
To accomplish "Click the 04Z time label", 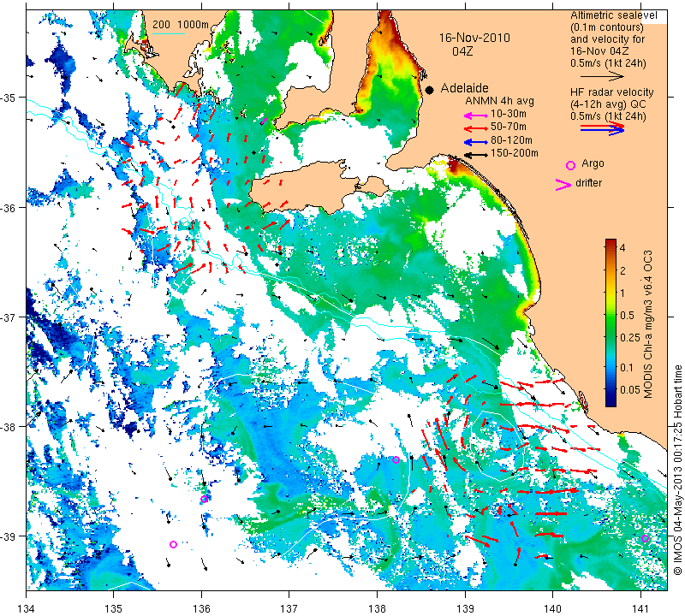I will click(x=462, y=51).
